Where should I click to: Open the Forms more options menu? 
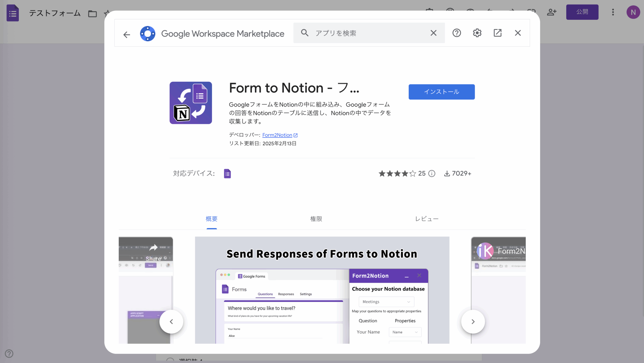(x=613, y=12)
